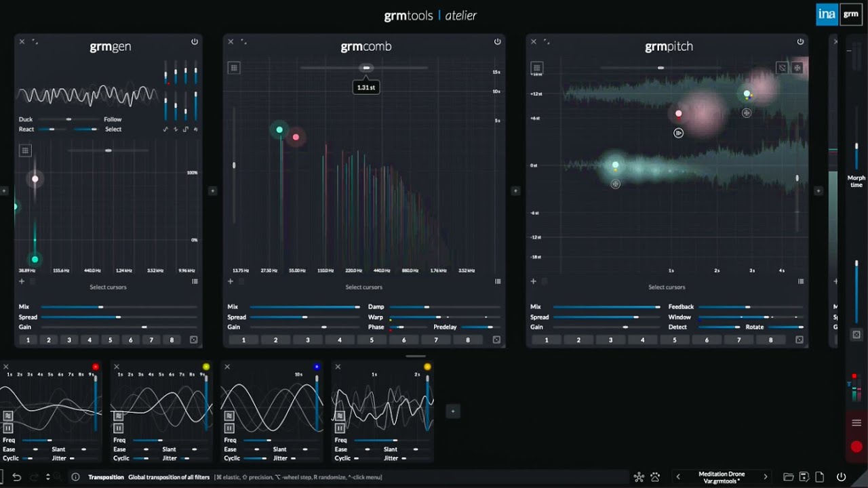868x488 pixels.
Task: Open the hamburger menu on right strip
Action: [x=856, y=423]
